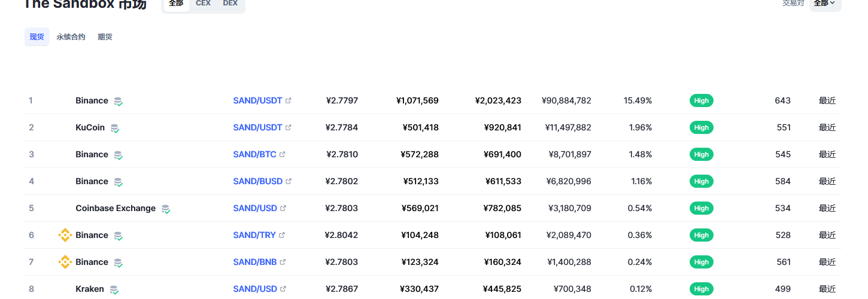The height and width of the screenshot is (299, 868).
Task: Click Binance name in the SAND/BNB row
Action: pyautogui.click(x=92, y=262)
